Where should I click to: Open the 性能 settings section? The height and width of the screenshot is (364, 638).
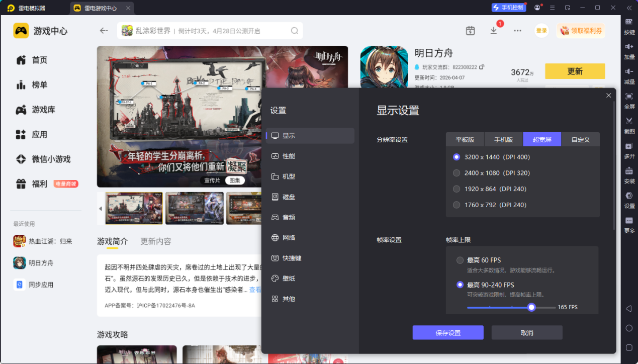pyautogui.click(x=289, y=156)
